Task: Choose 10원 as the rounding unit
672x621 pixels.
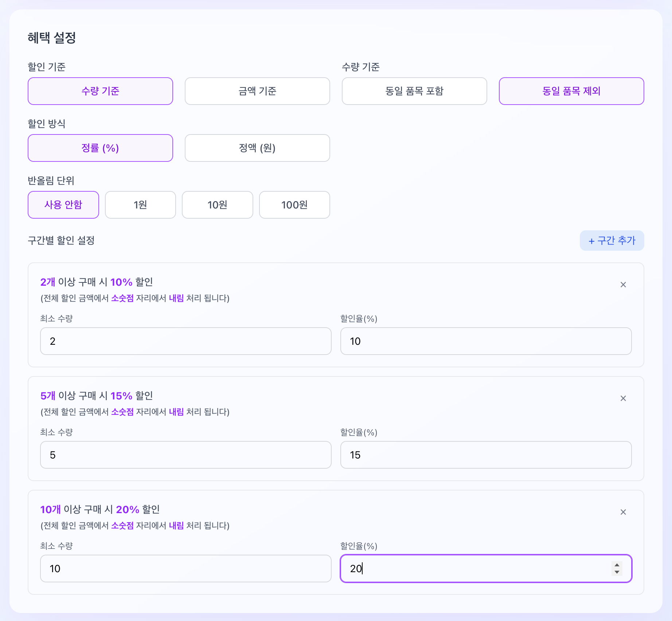Action: (217, 205)
